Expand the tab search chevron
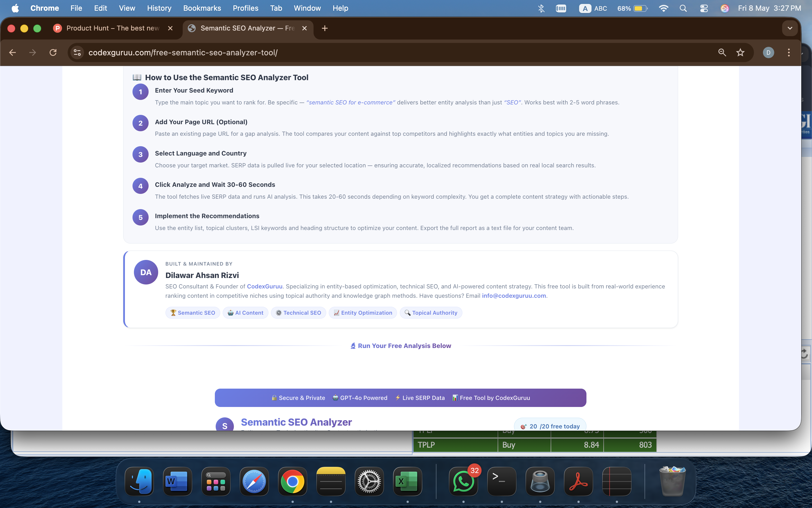812x508 pixels. pyautogui.click(x=790, y=28)
